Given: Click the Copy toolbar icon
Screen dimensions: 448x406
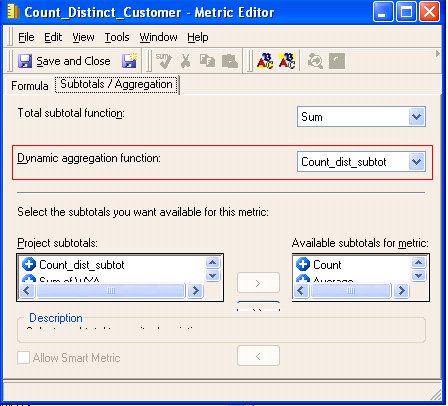Looking at the screenshot, I should 207,61.
